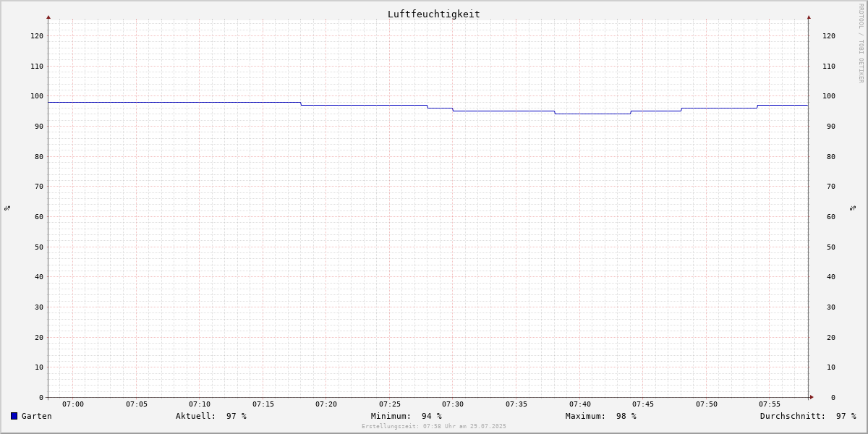Image resolution: width=868 pixels, height=434 pixels.
Task: Click the 20 label on left axis
Action: click(x=39, y=338)
